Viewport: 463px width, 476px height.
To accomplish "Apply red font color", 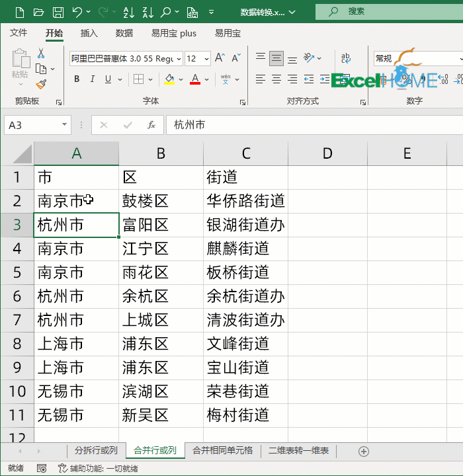I will [x=195, y=79].
